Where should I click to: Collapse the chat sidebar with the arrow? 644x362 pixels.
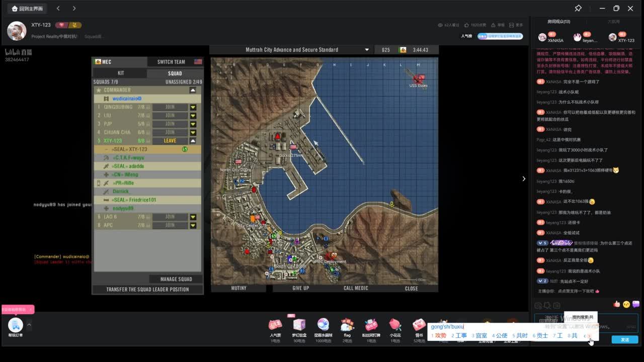524,178
